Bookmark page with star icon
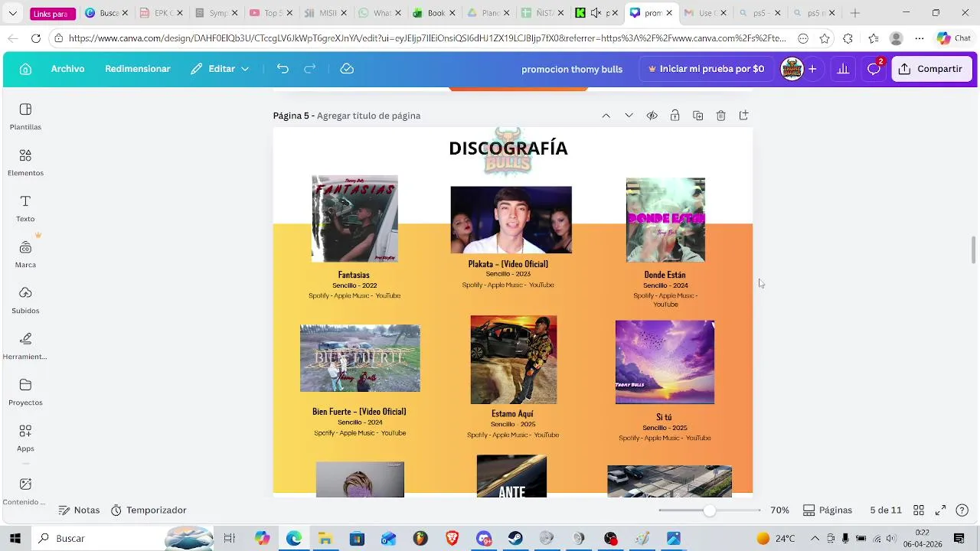980x551 pixels. tap(825, 38)
